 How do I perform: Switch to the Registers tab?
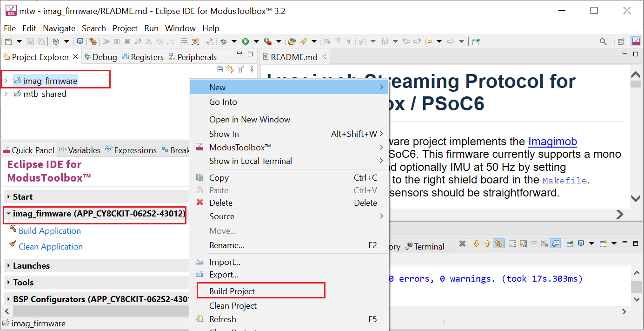(x=143, y=57)
